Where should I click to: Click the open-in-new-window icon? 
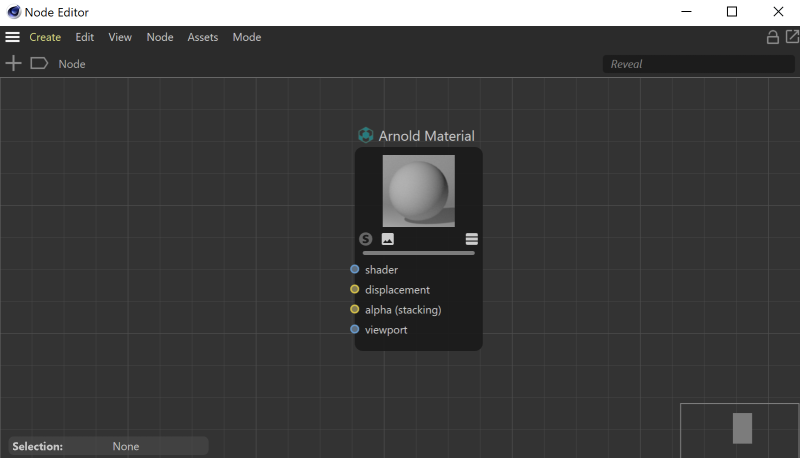tap(792, 37)
